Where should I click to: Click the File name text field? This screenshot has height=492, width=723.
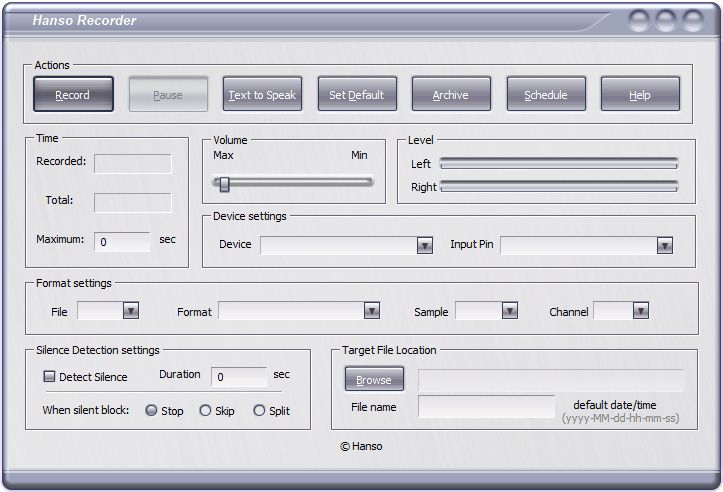pyautogui.click(x=486, y=406)
